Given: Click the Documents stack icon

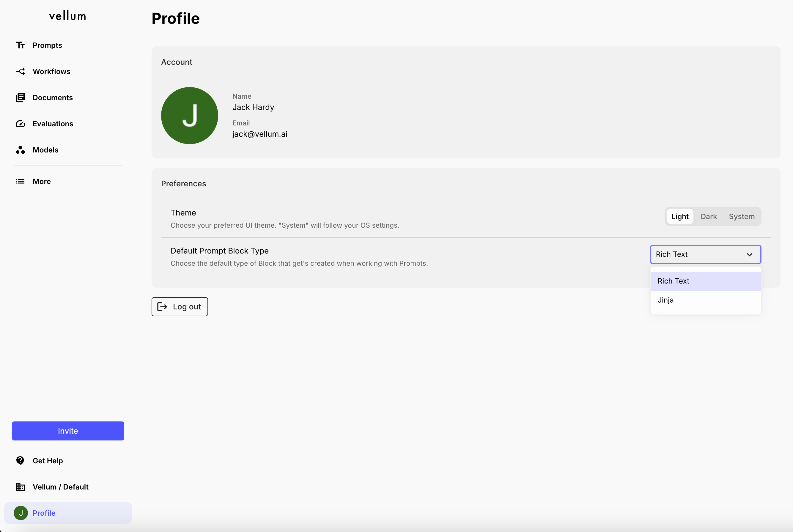Looking at the screenshot, I should [x=20, y=97].
